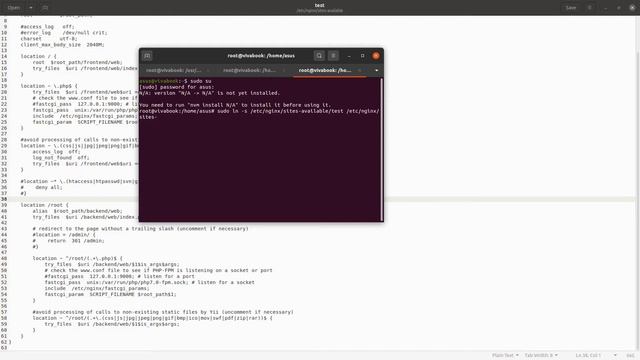Click the gedit vertical scrollbar
Viewport: 640px width, 360px height.
tap(638, 183)
